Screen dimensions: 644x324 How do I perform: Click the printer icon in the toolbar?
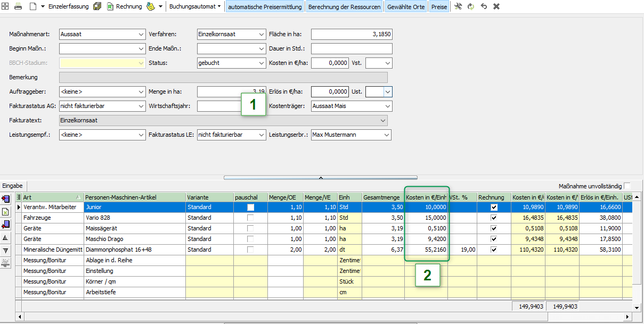click(x=18, y=6)
